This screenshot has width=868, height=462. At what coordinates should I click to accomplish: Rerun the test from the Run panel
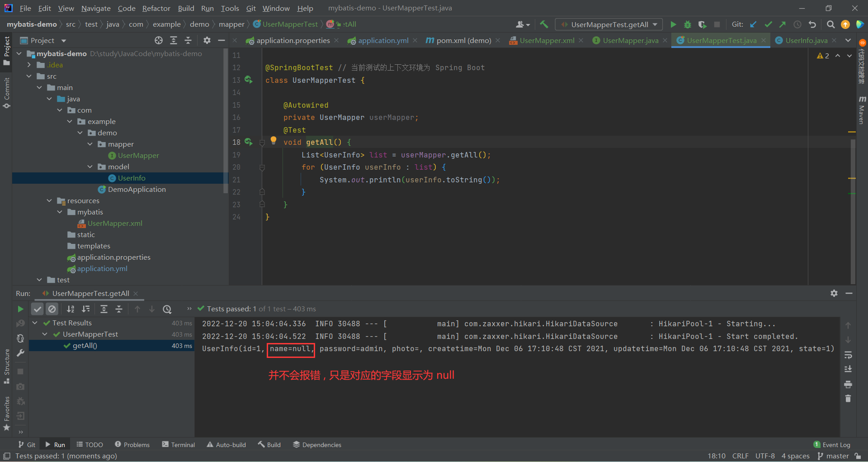click(x=20, y=309)
